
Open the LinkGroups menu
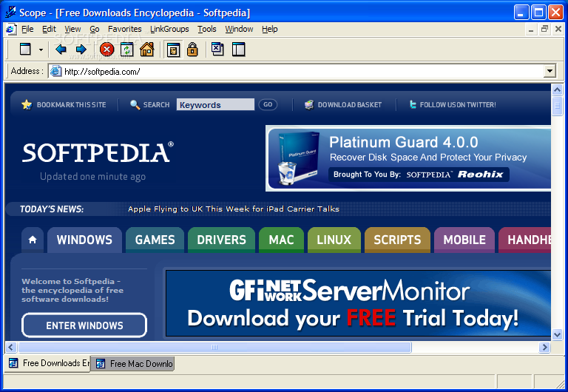click(169, 29)
